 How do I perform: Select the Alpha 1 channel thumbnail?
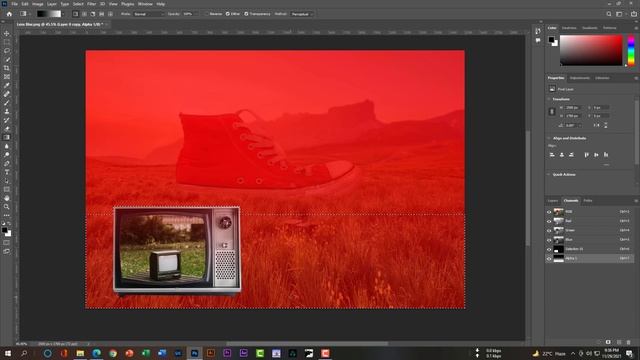point(558,258)
